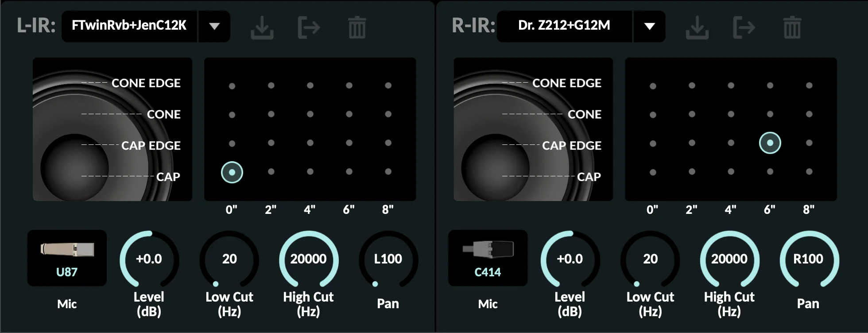
Task: Set R-IR mic to cap at 4"
Action: click(x=731, y=172)
